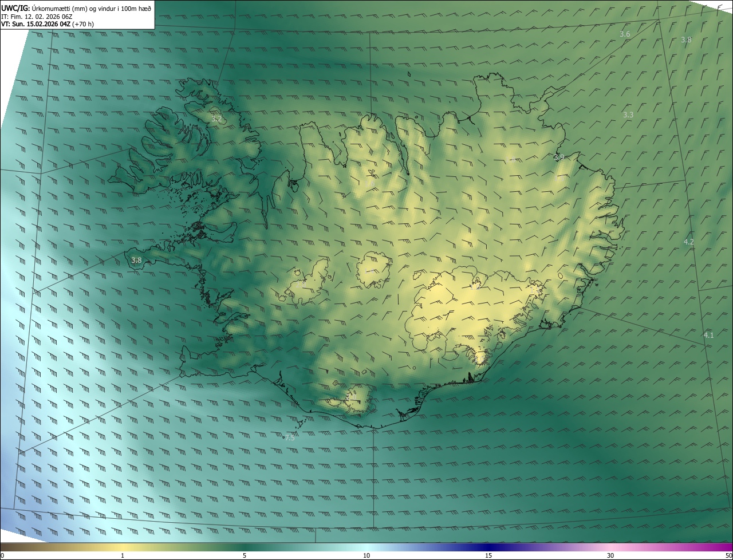Click the 4.1 value label over the southeastern sea
The width and height of the screenshot is (733, 560).
(x=709, y=335)
